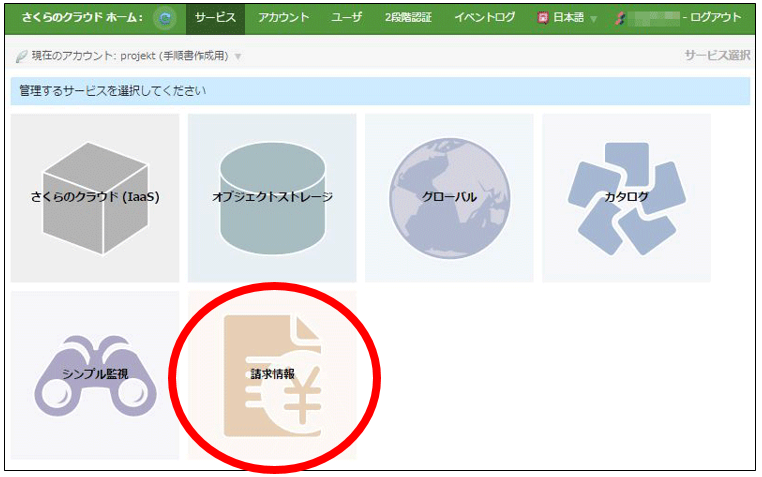The image size is (762, 477).
Task: Open the 2段階認証 tab
Action: pyautogui.click(x=408, y=18)
